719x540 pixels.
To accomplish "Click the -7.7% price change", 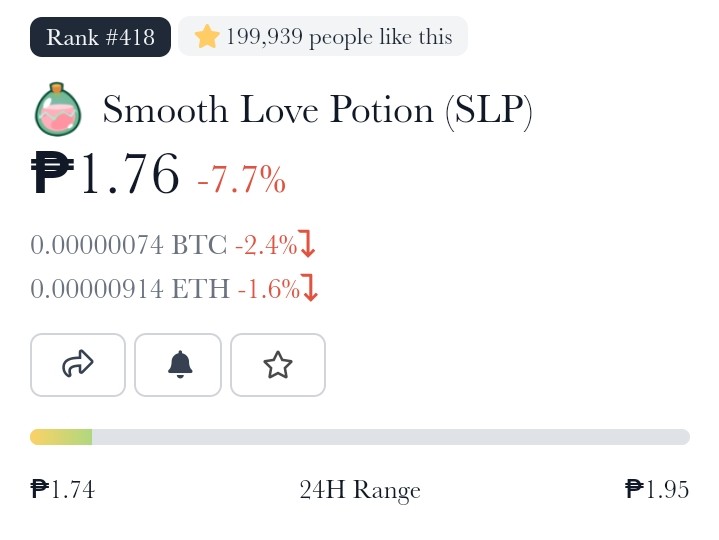I will tap(242, 179).
